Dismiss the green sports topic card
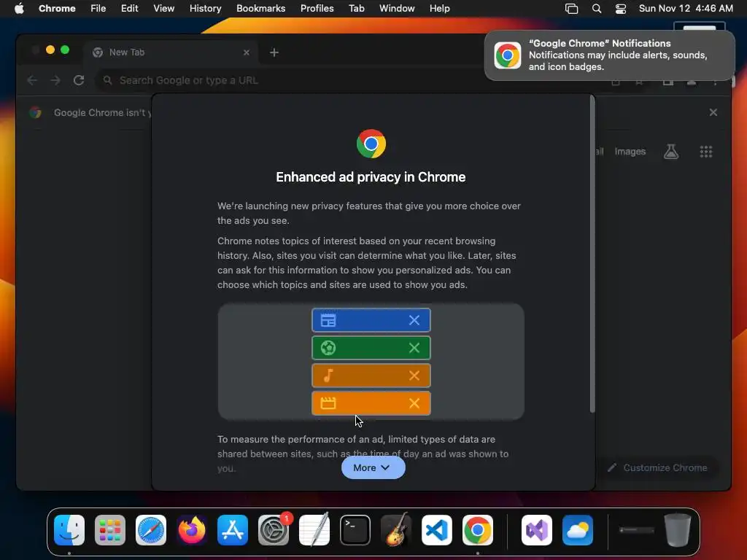The height and width of the screenshot is (560, 747). (x=414, y=348)
